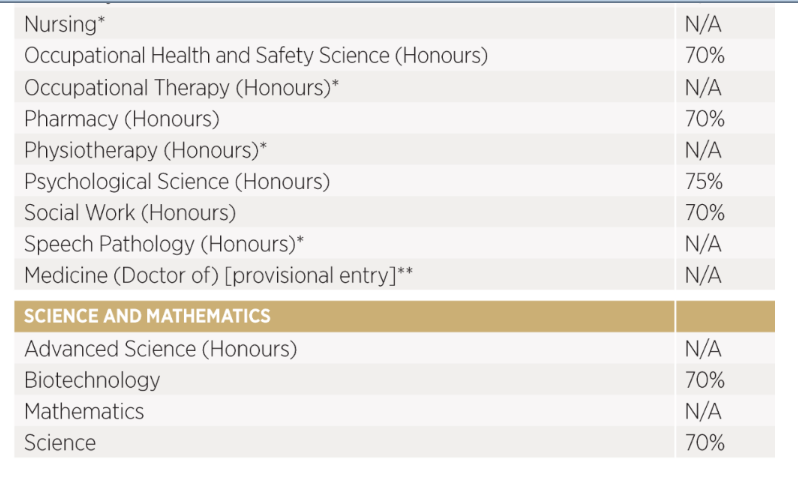Click the Biotechnology row
798x488 pixels.
(x=394, y=380)
